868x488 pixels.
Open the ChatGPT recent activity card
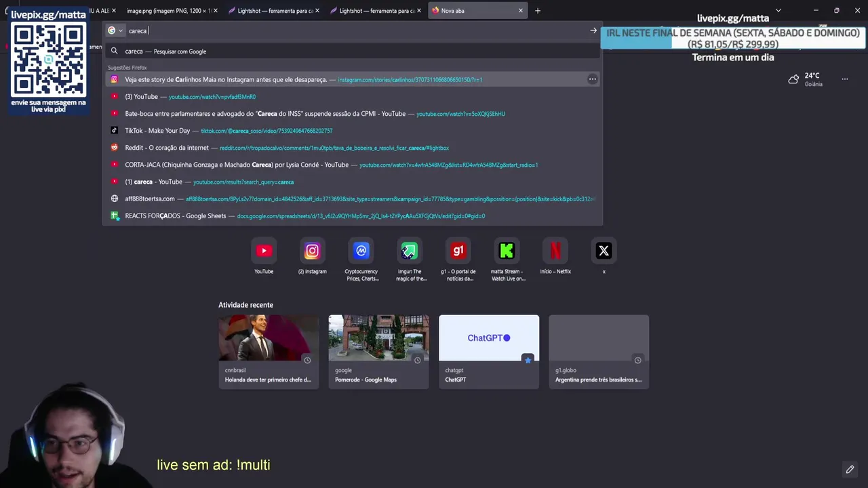pos(489,351)
